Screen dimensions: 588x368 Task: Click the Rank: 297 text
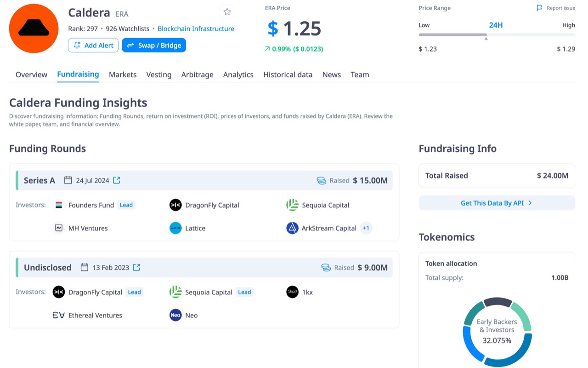point(83,29)
